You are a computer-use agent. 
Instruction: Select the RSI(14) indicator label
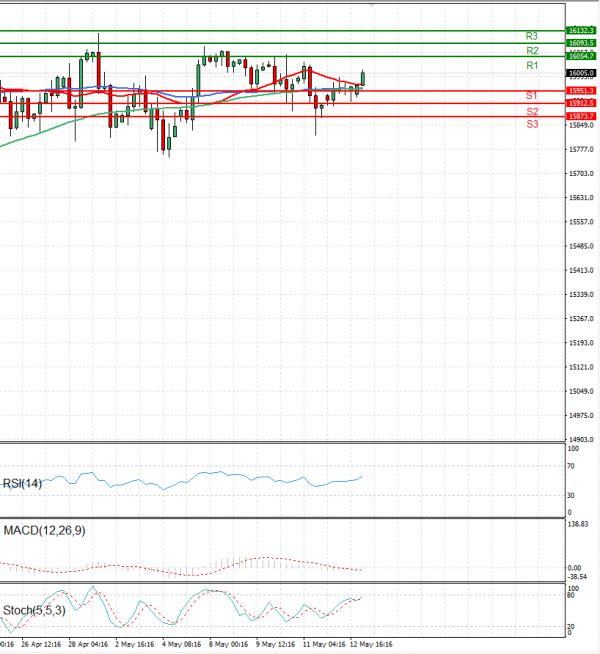click(23, 484)
